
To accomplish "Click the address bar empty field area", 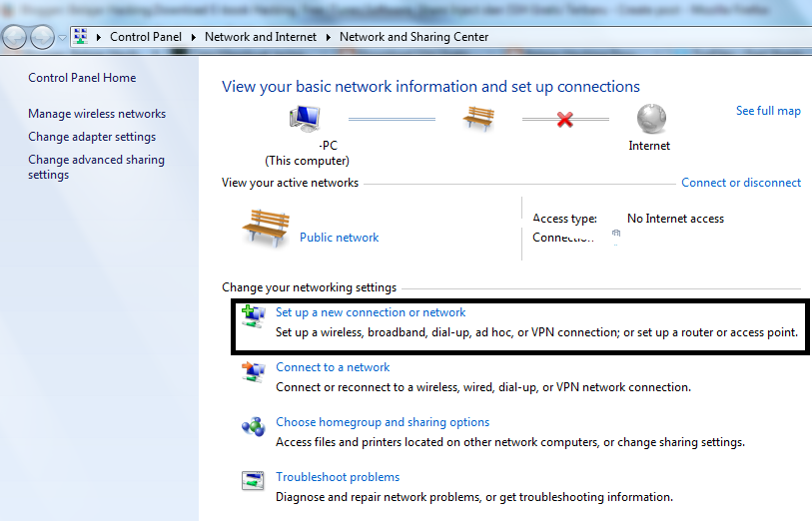I will [x=650, y=37].
